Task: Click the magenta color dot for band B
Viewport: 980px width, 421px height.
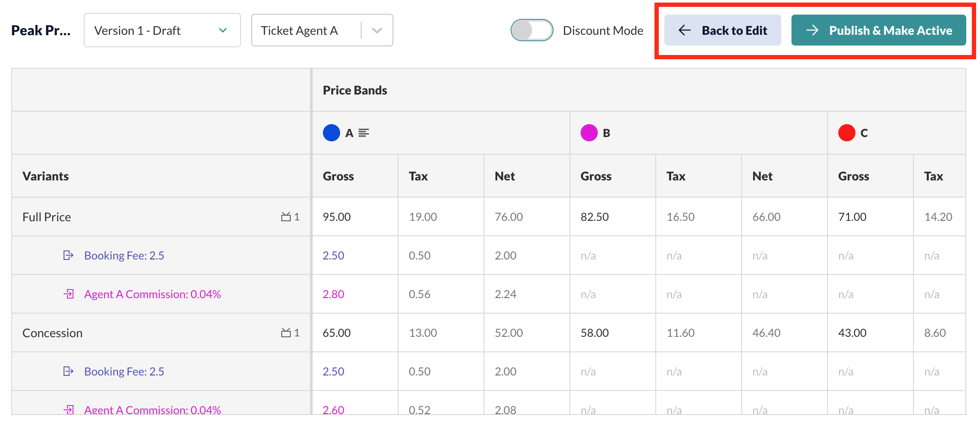Action: [589, 133]
